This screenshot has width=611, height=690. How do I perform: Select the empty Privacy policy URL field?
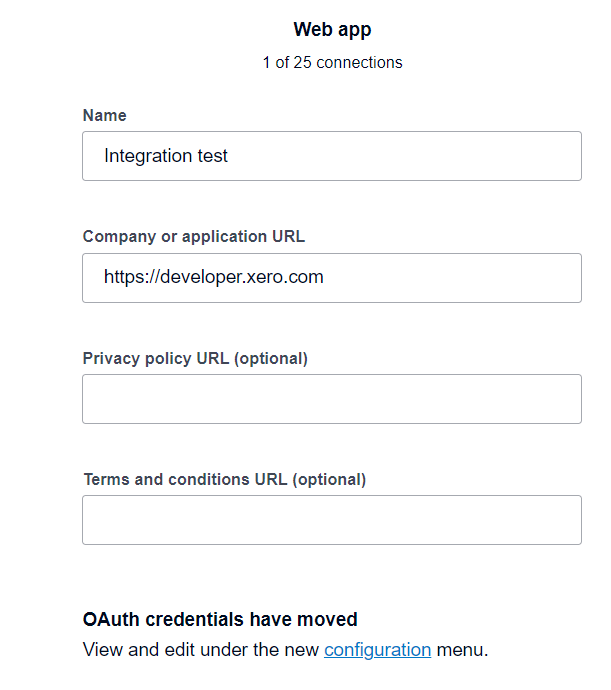pyautogui.click(x=332, y=399)
